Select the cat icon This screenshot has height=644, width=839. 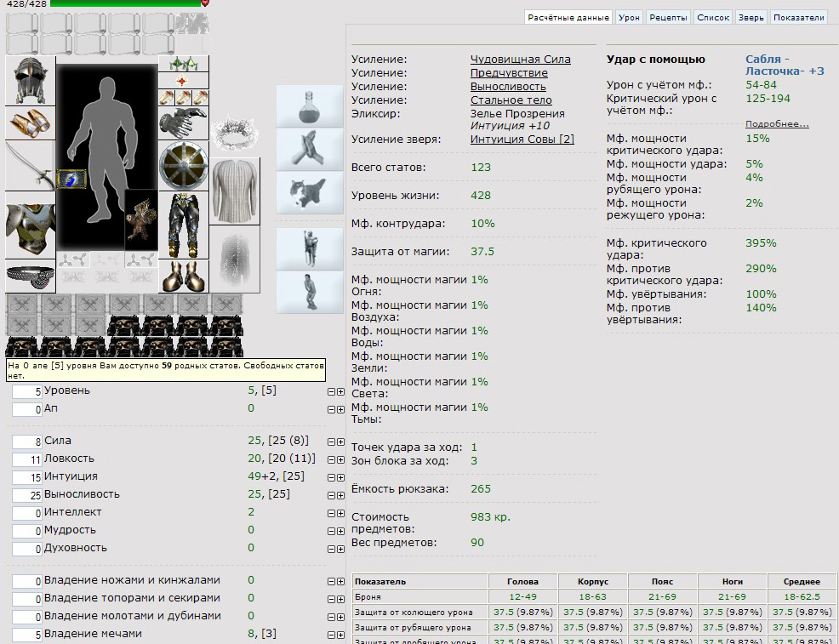[x=309, y=192]
